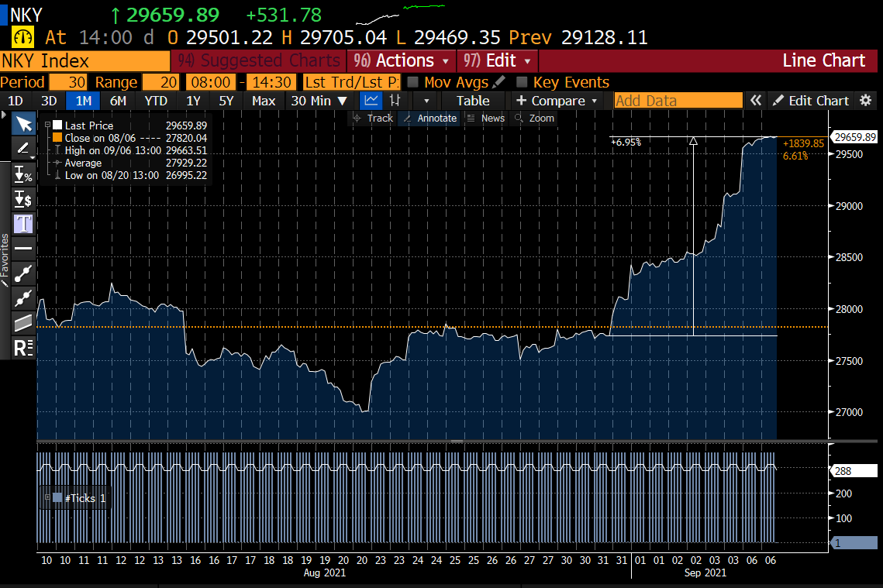Image resolution: width=883 pixels, height=588 pixels.
Task: Expand the Actions menu
Action: [x=402, y=60]
